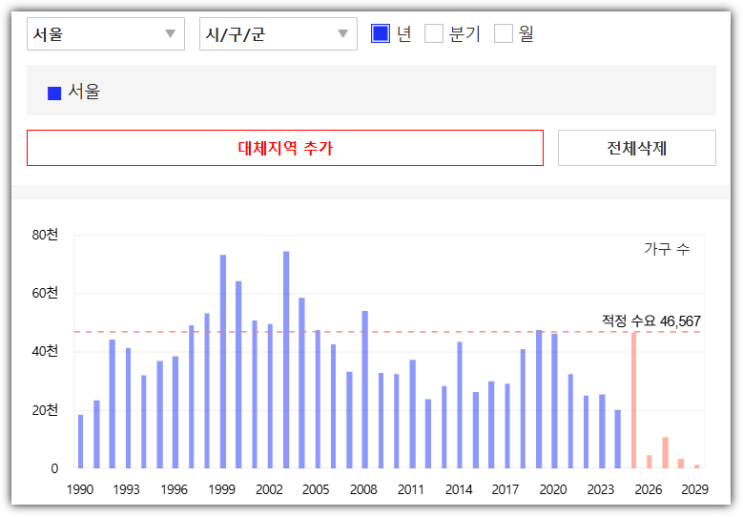Click the 1999 bar in chart
743x517 pixels.
pos(223,362)
